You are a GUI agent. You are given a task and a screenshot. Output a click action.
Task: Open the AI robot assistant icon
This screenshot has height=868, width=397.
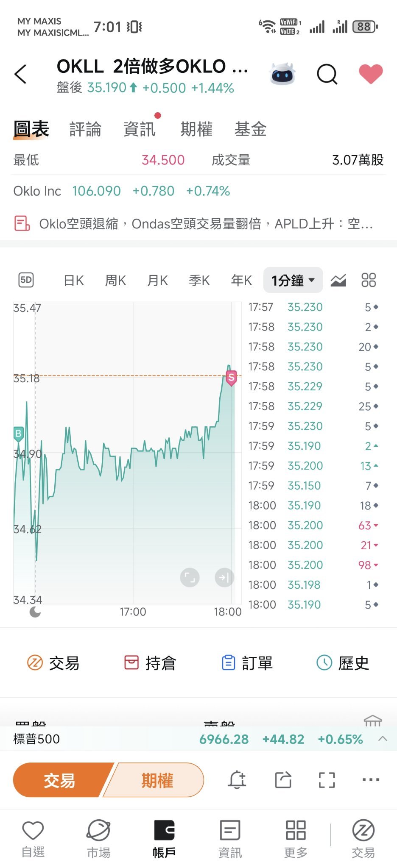(x=282, y=74)
